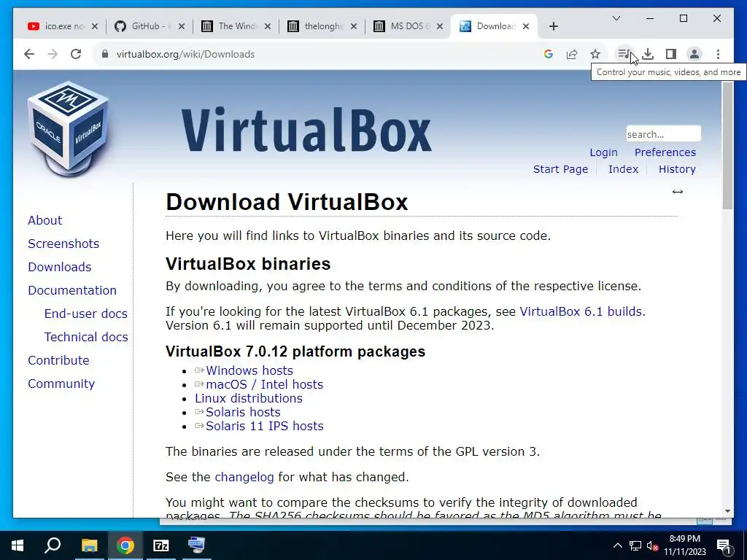Open 7-Zip from the taskbar
Screen dimensions: 747x560
point(161,545)
